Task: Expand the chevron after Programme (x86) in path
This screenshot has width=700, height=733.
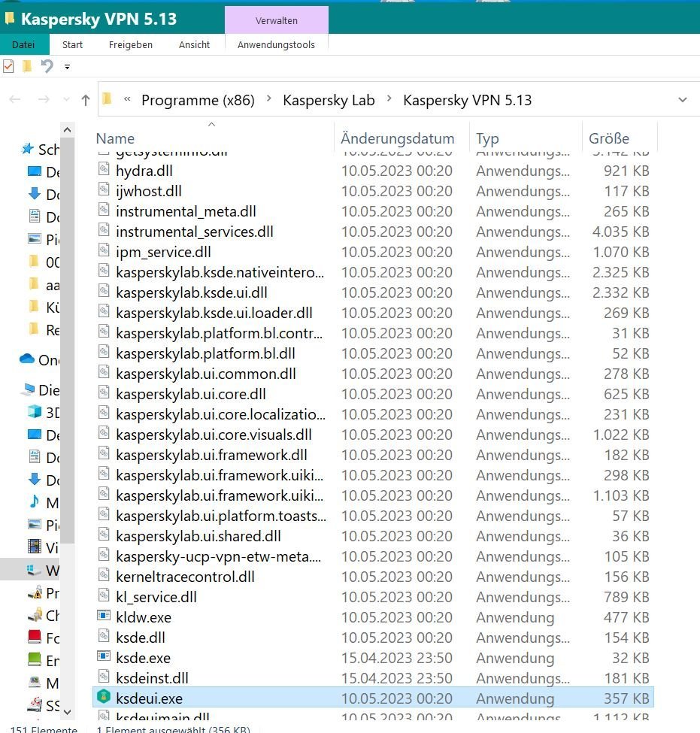Action: (268, 100)
